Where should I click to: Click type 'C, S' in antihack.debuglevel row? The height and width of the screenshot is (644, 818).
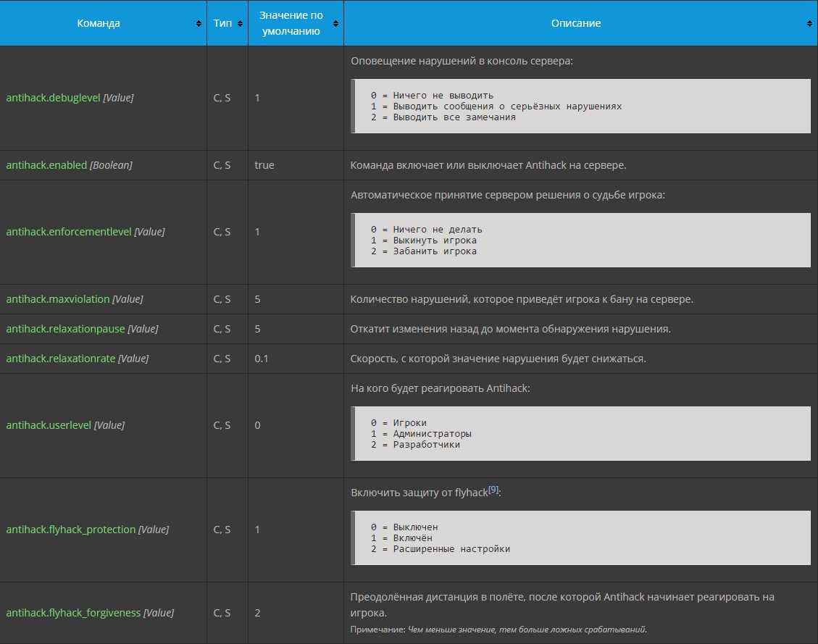pyautogui.click(x=222, y=98)
